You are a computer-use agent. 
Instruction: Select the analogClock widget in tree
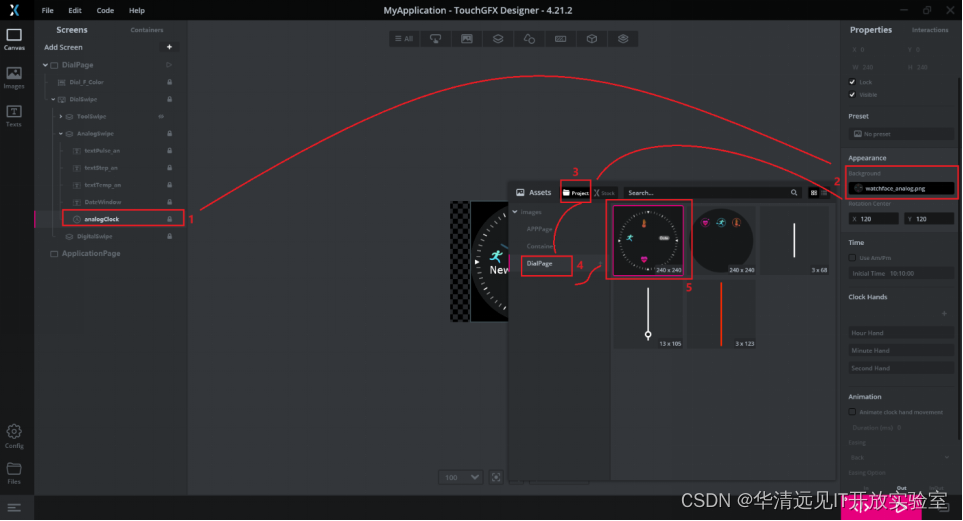(x=102, y=219)
